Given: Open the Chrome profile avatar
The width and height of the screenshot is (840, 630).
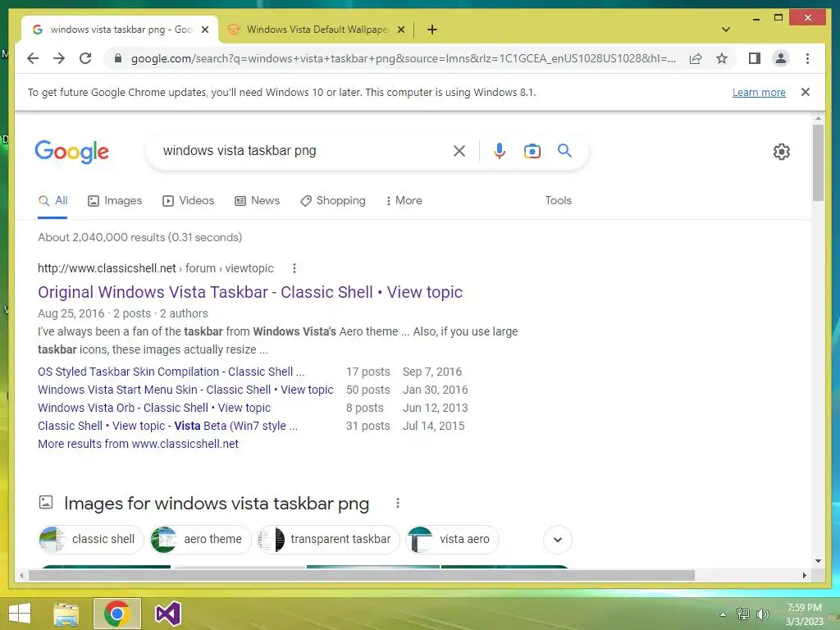Looking at the screenshot, I should coord(781,58).
